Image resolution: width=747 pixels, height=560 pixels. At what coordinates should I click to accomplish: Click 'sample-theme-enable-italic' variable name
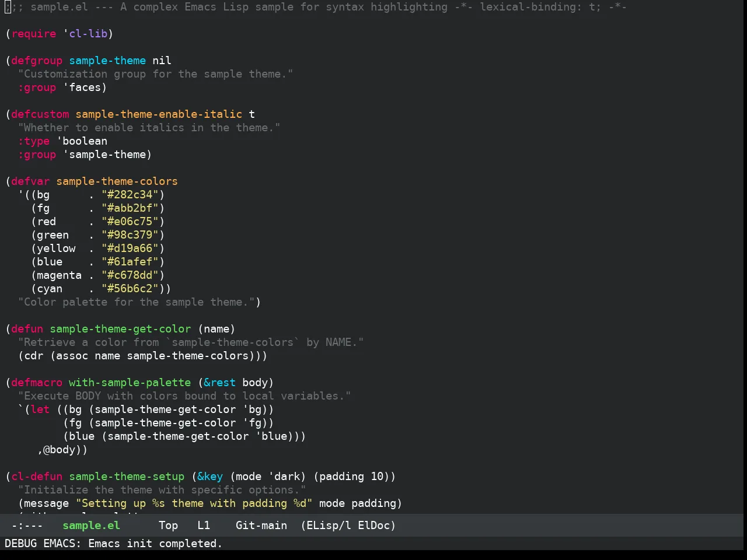[159, 114]
